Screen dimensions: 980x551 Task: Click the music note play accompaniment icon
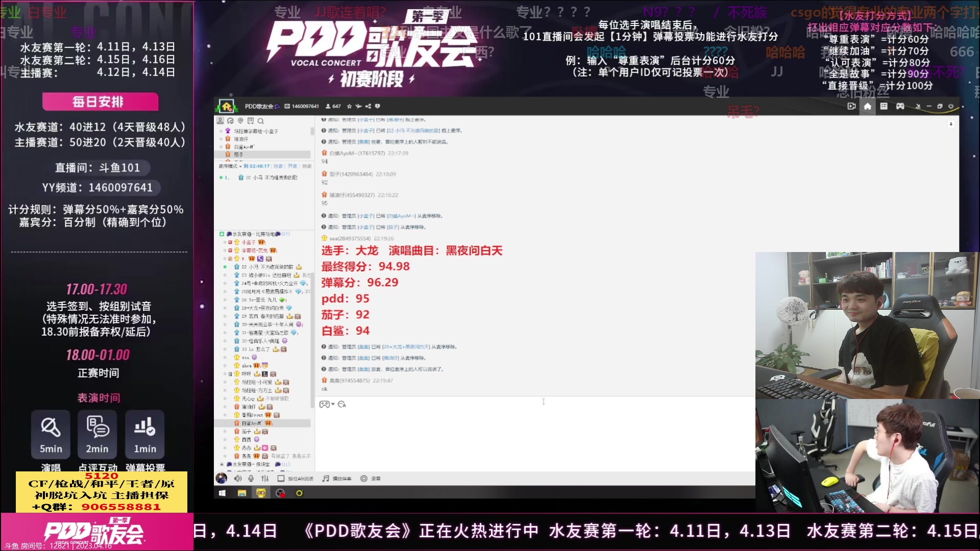tap(326, 479)
